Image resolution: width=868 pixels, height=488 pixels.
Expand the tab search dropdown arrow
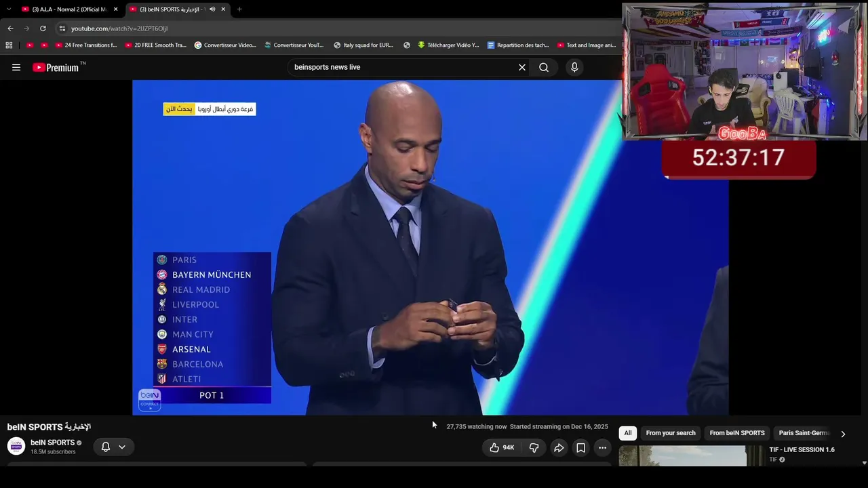pos(9,9)
